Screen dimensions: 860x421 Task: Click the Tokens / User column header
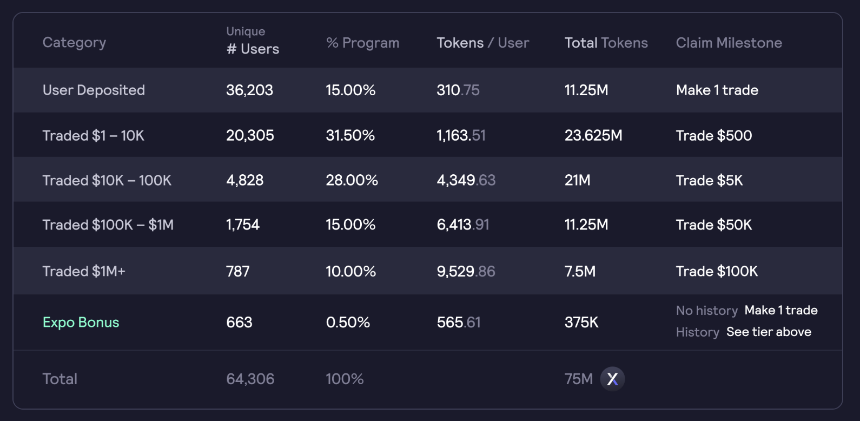click(483, 43)
